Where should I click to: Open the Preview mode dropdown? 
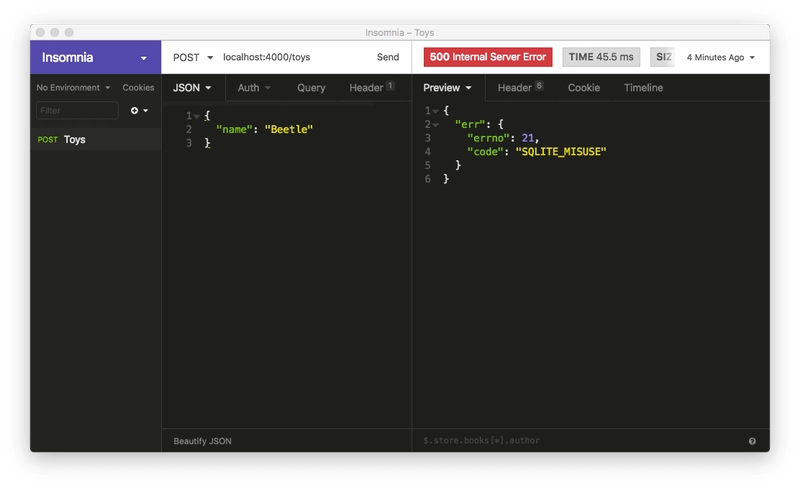(447, 88)
